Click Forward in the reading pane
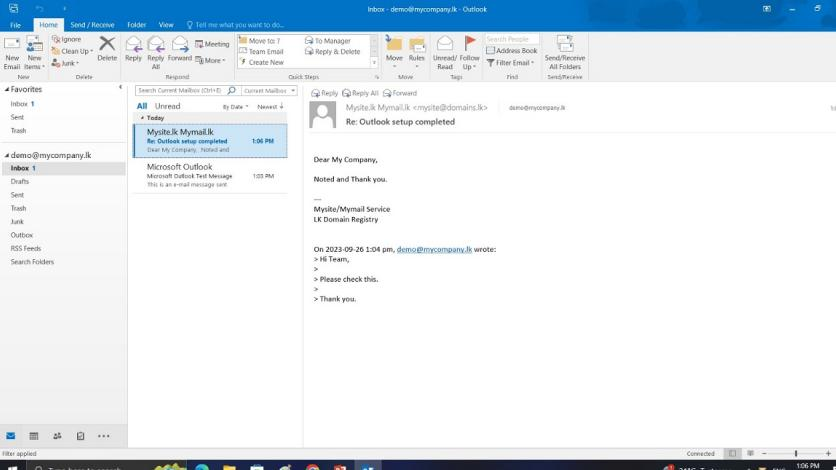 pos(400,93)
